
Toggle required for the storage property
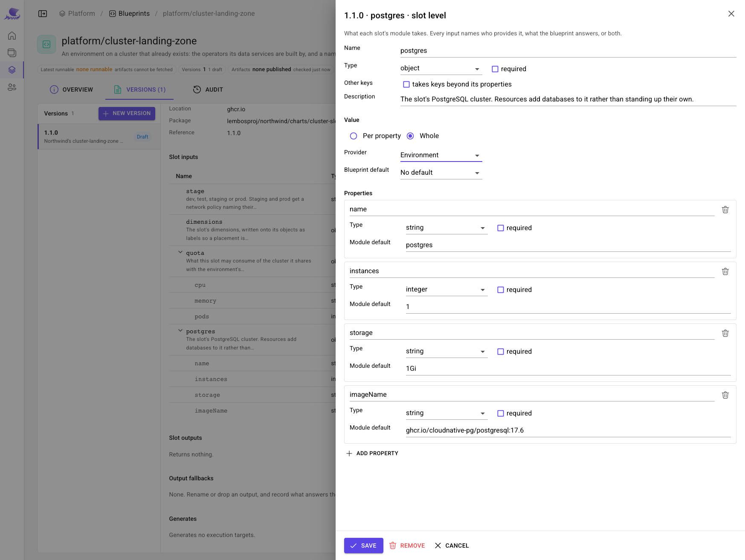click(501, 352)
